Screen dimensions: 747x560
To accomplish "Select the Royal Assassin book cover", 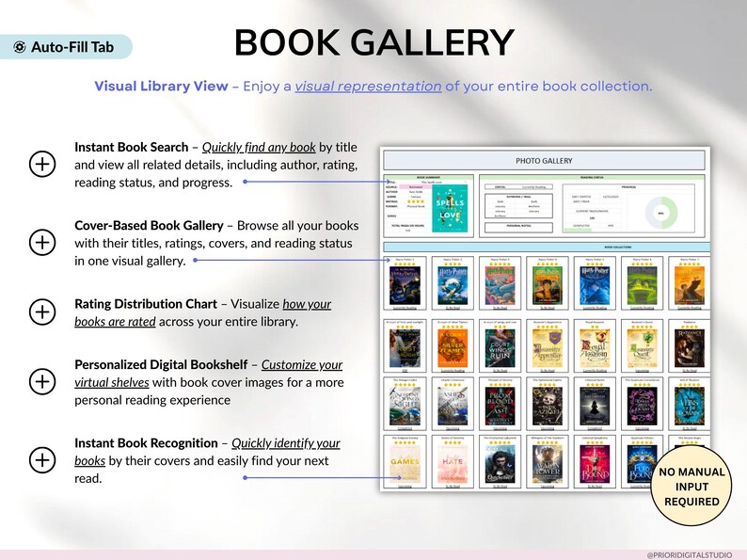I will (595, 348).
